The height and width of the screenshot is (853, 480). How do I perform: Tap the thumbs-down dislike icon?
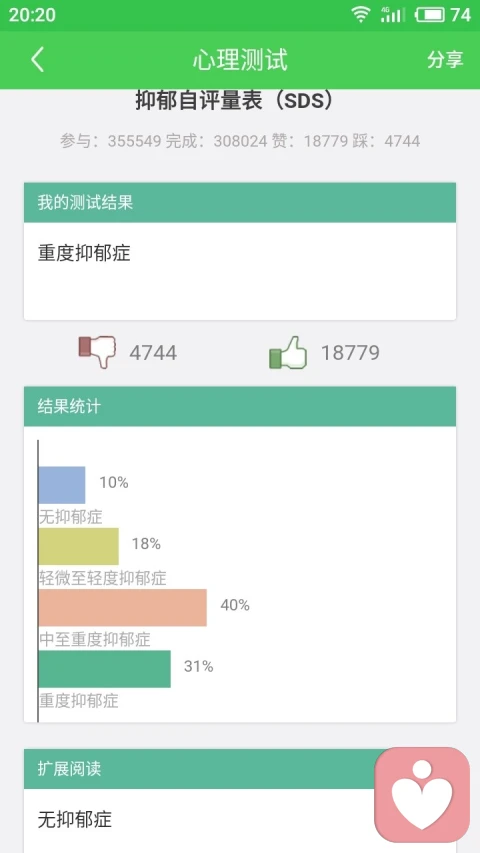click(97, 351)
